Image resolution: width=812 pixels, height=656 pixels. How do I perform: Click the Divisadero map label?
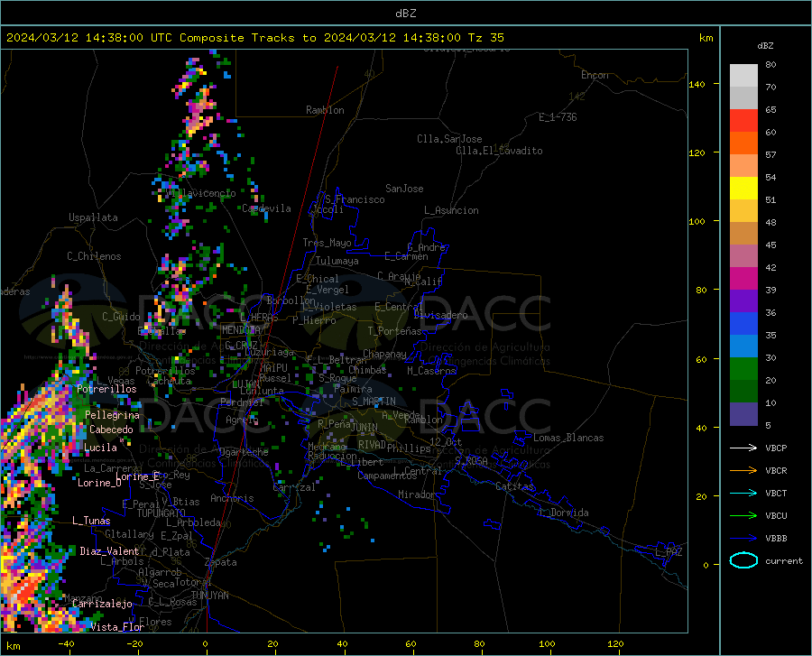pyautogui.click(x=440, y=315)
